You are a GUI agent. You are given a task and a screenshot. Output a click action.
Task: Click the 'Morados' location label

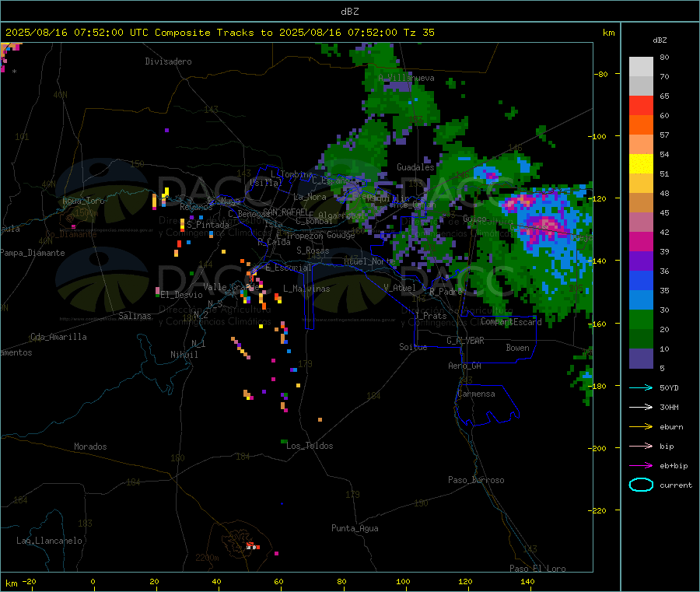pos(90,447)
